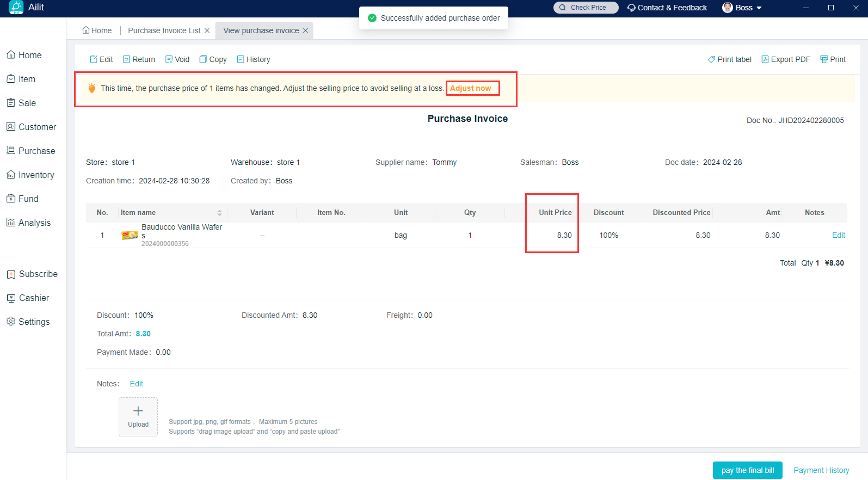Viewport: 868px width, 480px height.
Task: Switch to Purchase Invoice List tab
Action: tap(164, 30)
